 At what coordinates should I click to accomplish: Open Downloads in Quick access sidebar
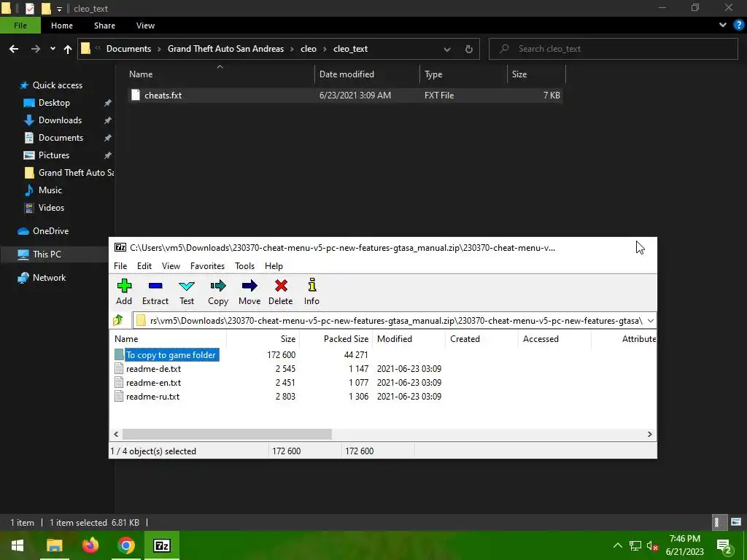60,120
